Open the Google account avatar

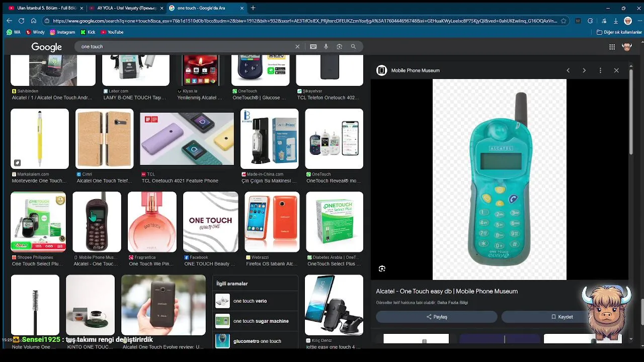tap(627, 47)
